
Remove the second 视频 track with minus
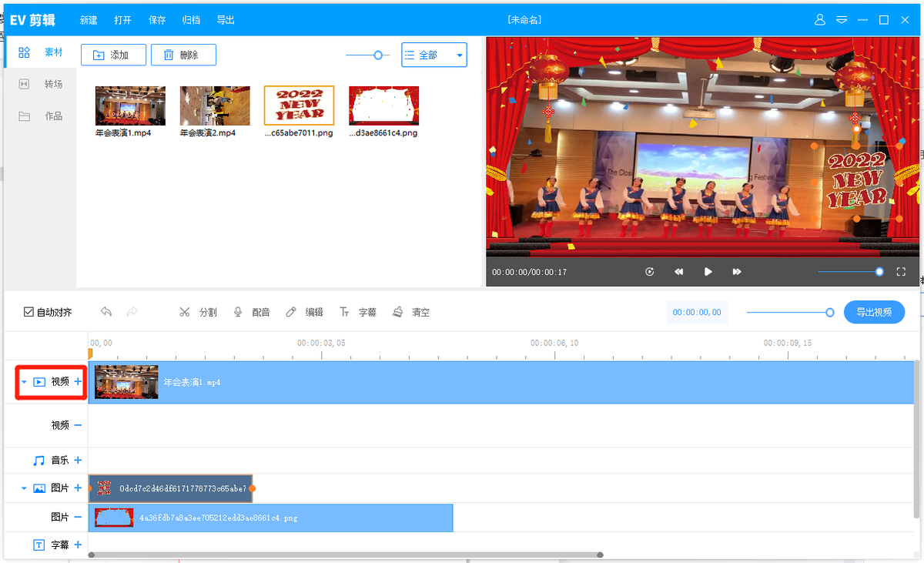point(78,425)
